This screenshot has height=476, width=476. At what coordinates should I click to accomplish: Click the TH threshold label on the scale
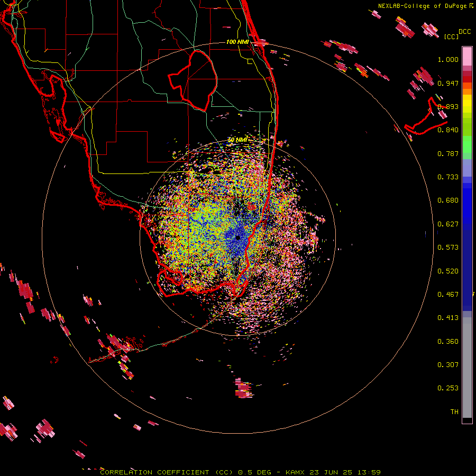click(454, 412)
